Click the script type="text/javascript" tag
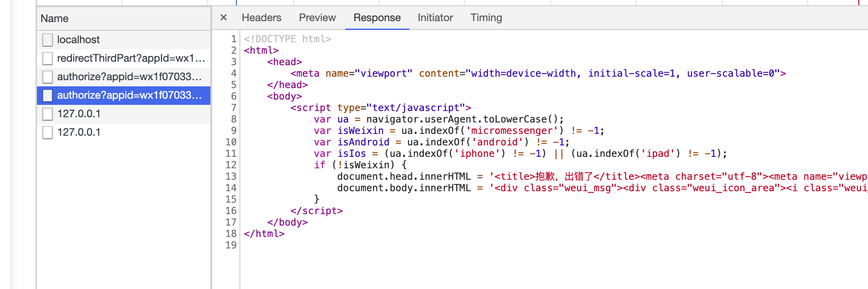The image size is (868, 289). pos(381,107)
